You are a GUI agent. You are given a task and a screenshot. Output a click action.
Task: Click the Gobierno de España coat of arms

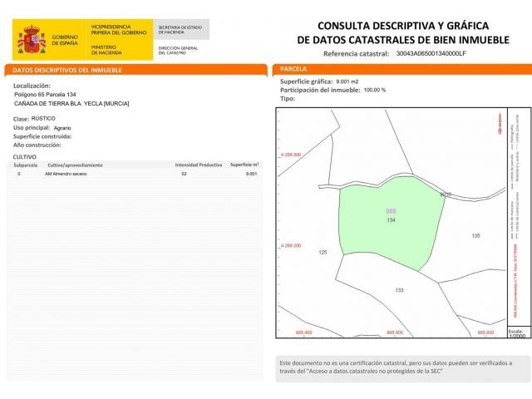(32, 39)
